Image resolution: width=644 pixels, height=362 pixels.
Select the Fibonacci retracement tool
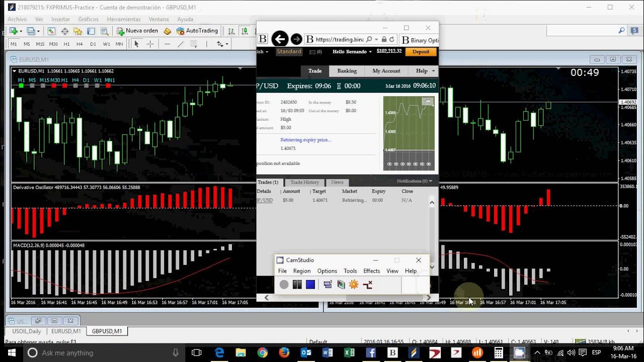coord(194,44)
